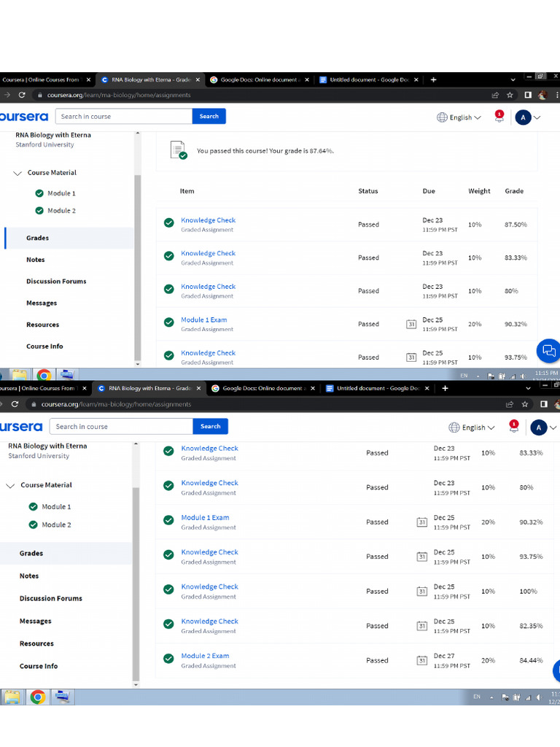Click blue Search button in upper window
Image resolution: width=560 pixels, height=747 pixels.
[209, 116]
